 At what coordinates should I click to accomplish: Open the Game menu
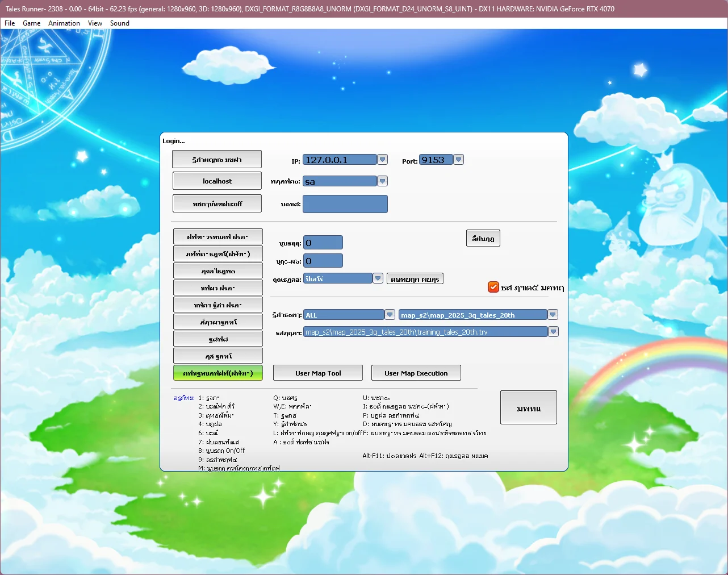tap(31, 23)
